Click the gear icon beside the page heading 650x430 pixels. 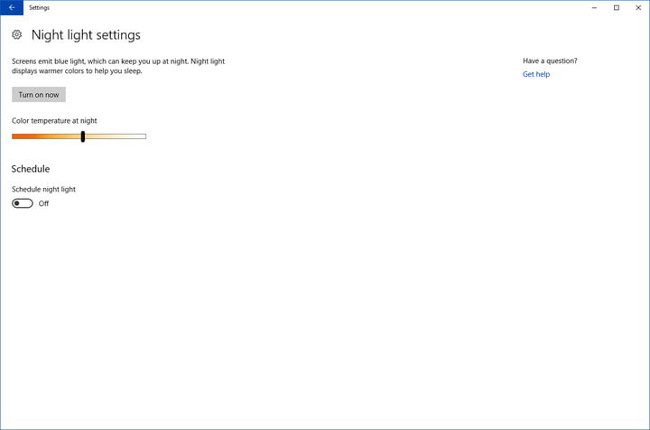(17, 35)
